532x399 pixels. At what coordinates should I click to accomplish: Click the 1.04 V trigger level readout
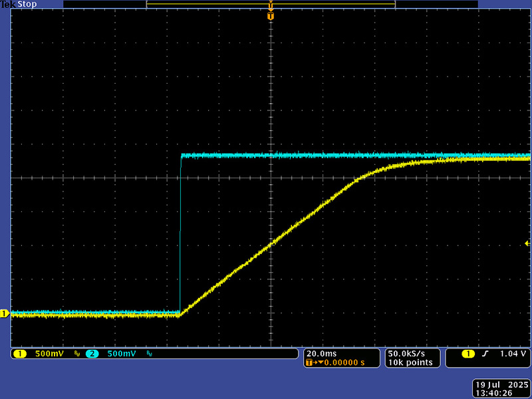click(513, 354)
